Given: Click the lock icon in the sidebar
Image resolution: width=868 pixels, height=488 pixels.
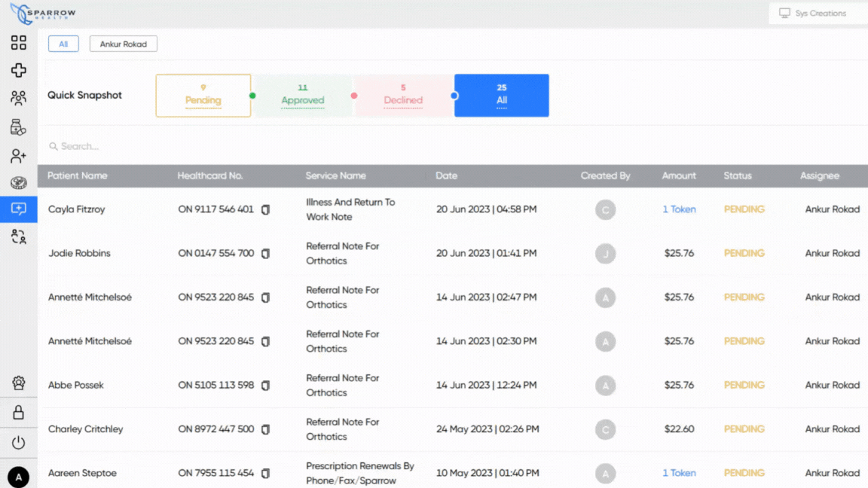Looking at the screenshot, I should (18, 413).
